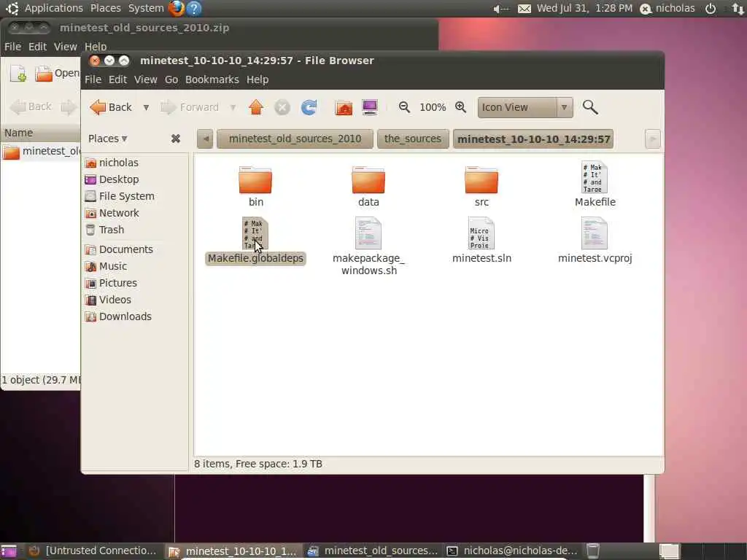Click the Stop loading icon
Viewport: 747px width, 560px height.
(282, 107)
